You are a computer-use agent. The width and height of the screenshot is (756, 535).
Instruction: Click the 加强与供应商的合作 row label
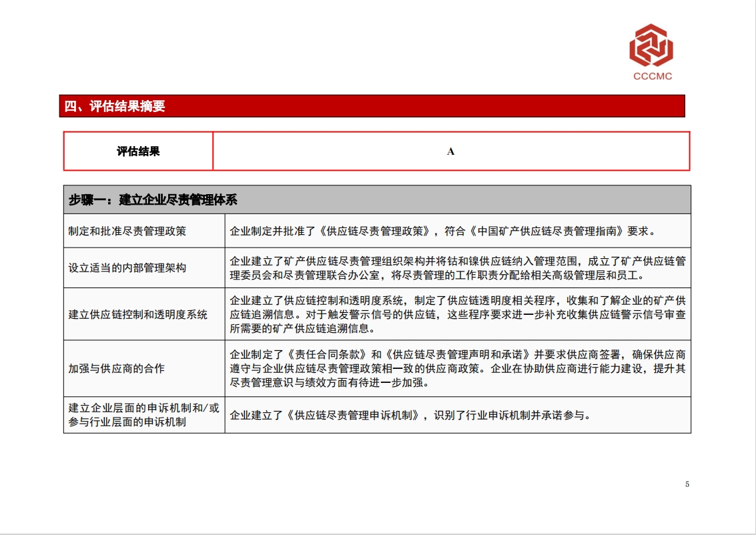117,368
